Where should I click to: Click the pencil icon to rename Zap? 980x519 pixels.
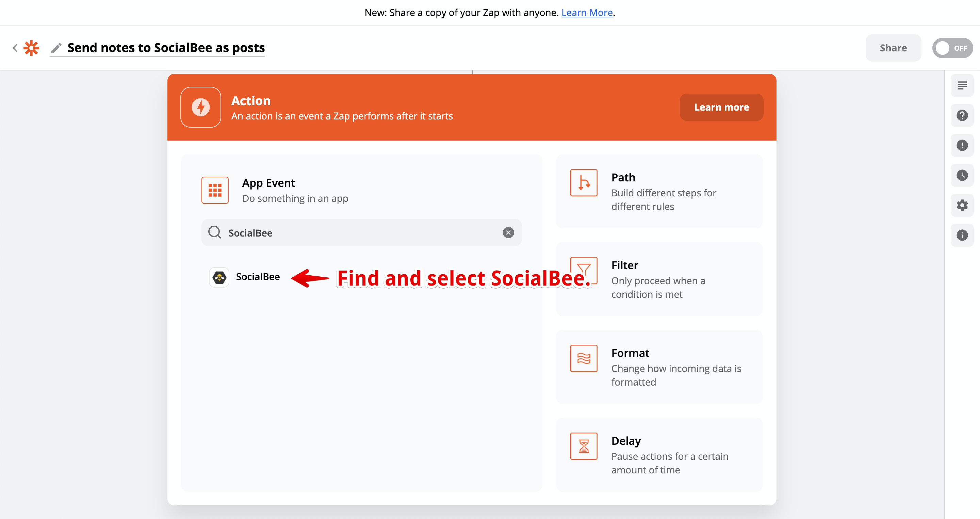[56, 48]
